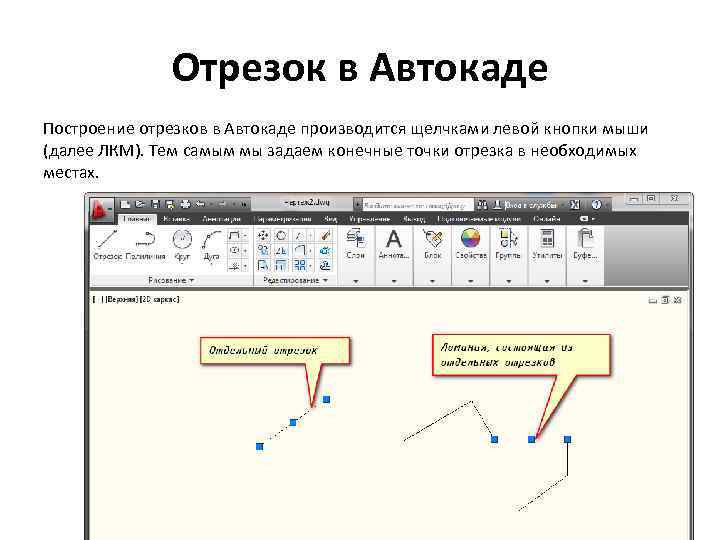The image size is (720, 540).
Task: Click the New drawing quick-access icon
Action: (x=125, y=204)
